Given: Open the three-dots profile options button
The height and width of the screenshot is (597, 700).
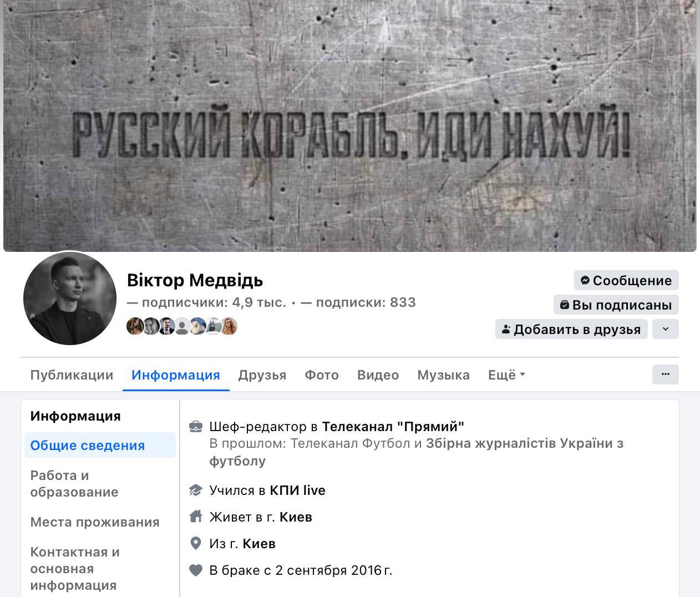Looking at the screenshot, I should click(665, 375).
